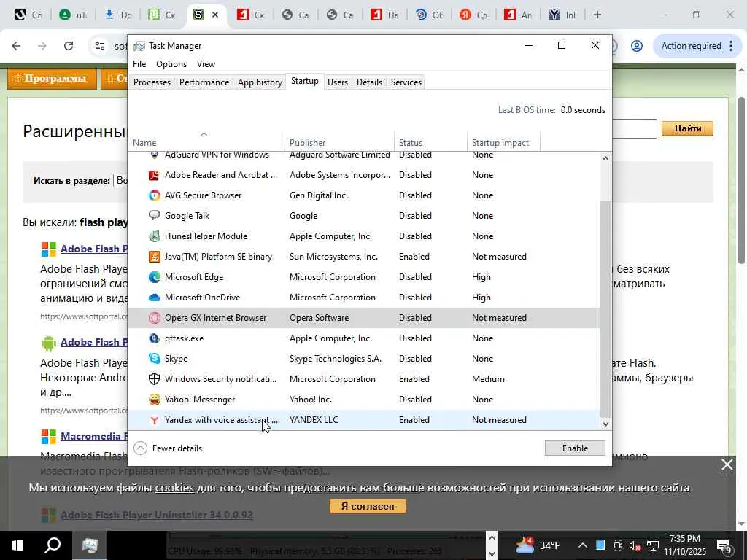This screenshot has height=560, width=747.
Task: Switch to the Performance tab
Action: 204,82
